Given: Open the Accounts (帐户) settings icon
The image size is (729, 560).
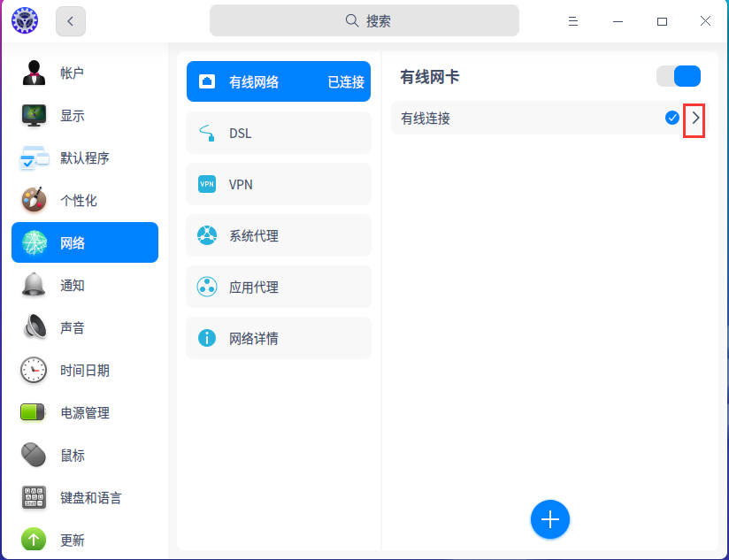Looking at the screenshot, I should 34,73.
